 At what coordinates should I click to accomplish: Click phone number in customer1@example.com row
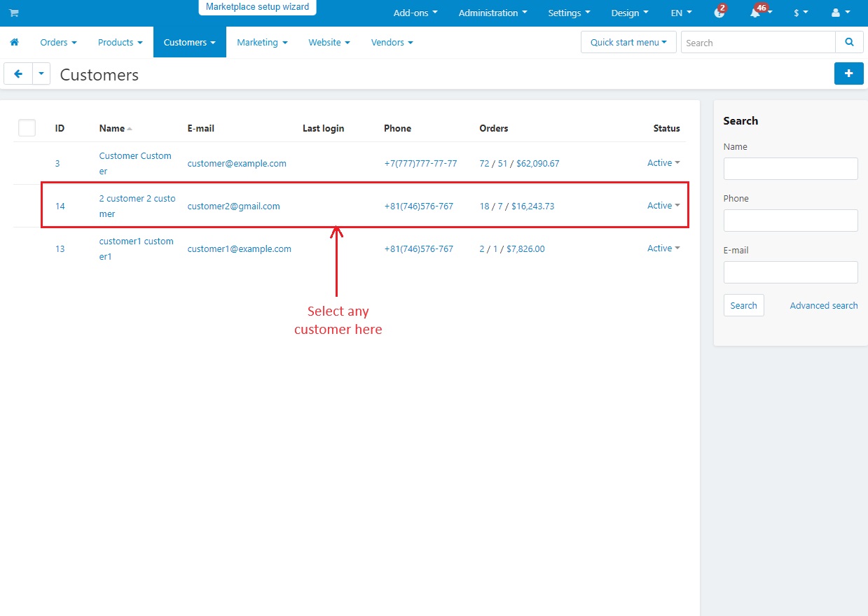pyautogui.click(x=418, y=248)
